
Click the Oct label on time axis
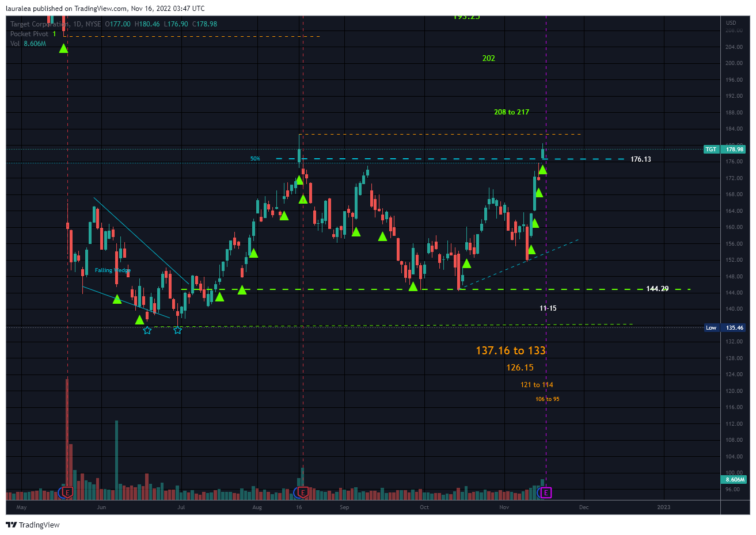click(424, 507)
